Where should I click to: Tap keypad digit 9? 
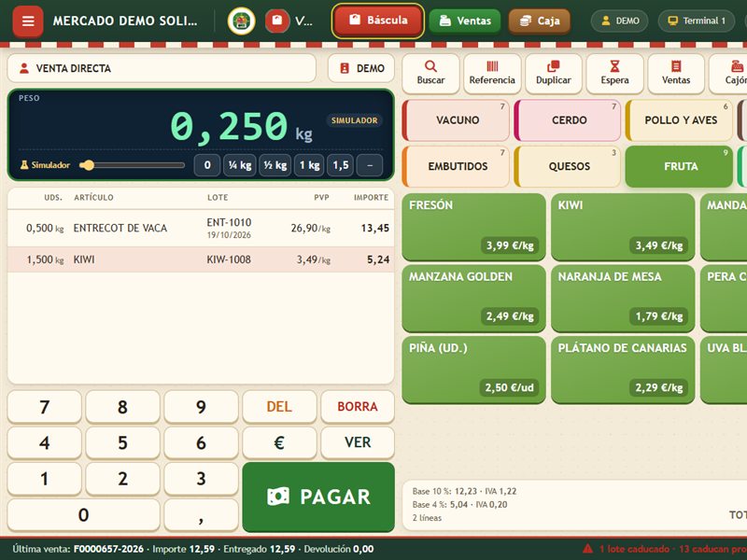pyautogui.click(x=201, y=407)
